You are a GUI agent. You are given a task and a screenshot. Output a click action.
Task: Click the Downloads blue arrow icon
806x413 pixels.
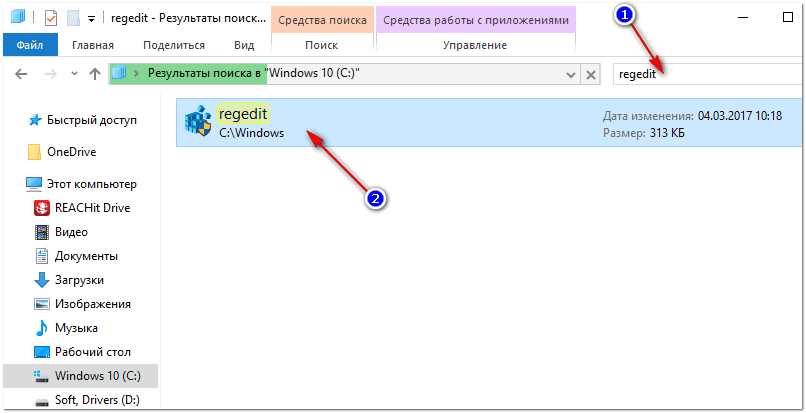pyautogui.click(x=42, y=280)
